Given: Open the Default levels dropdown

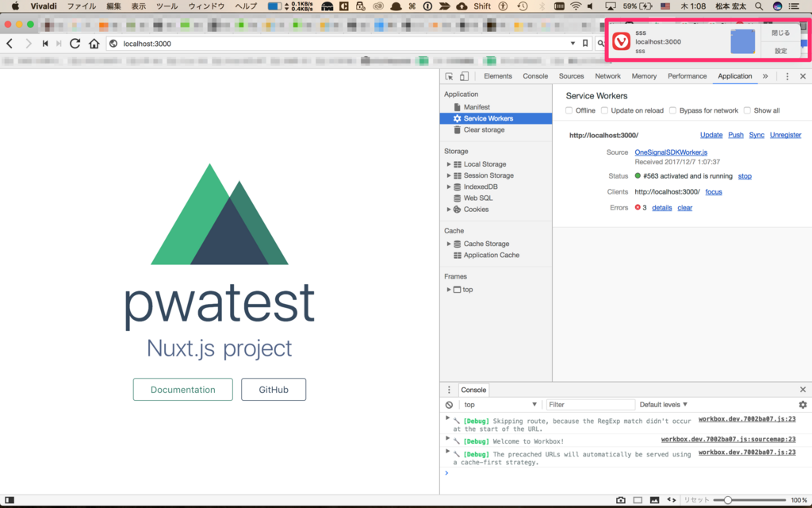Looking at the screenshot, I should click(664, 405).
